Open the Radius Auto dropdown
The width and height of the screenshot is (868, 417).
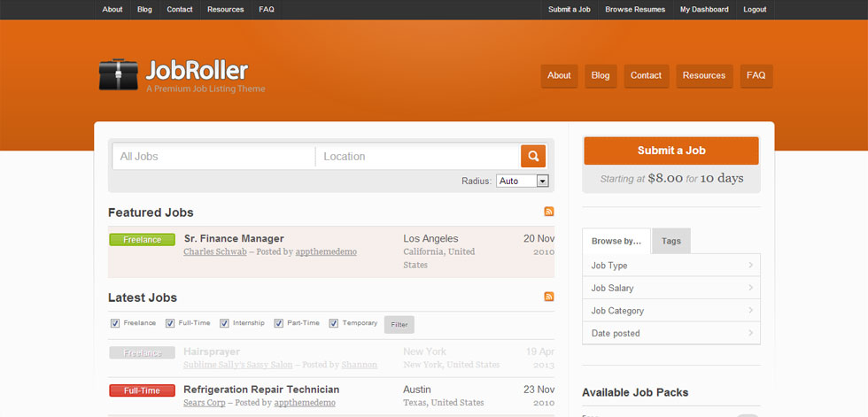(522, 181)
